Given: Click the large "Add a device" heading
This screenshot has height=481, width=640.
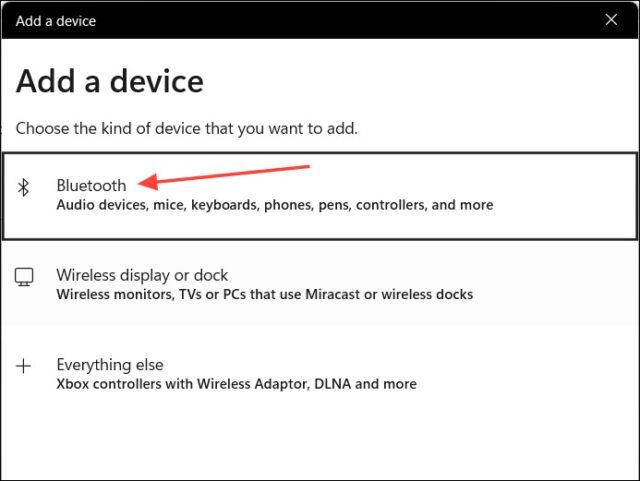Looking at the screenshot, I should coord(110,81).
